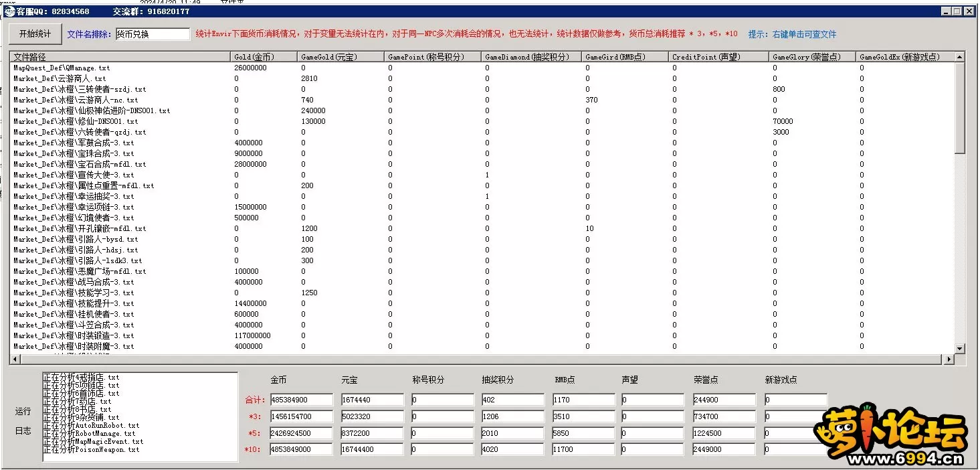Click *5 荣誉点 field showing 1224500

coord(724,433)
